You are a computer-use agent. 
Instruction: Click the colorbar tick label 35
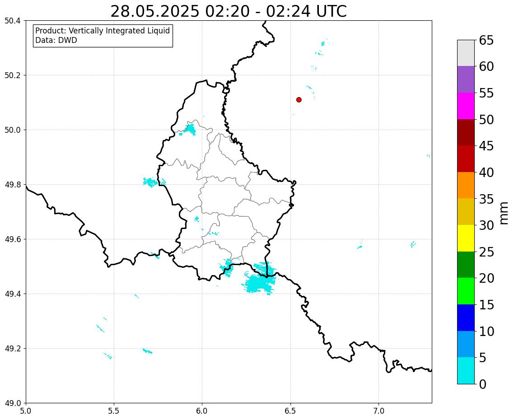486,199
